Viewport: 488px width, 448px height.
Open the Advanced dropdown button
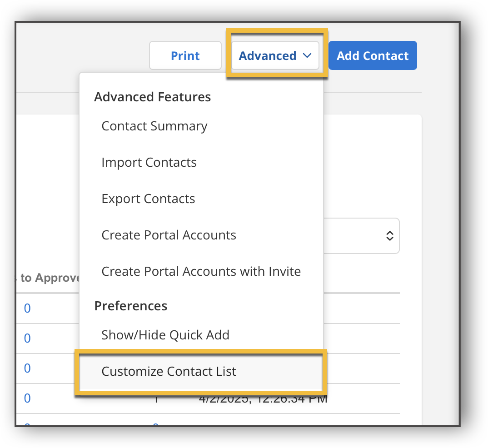(x=275, y=56)
